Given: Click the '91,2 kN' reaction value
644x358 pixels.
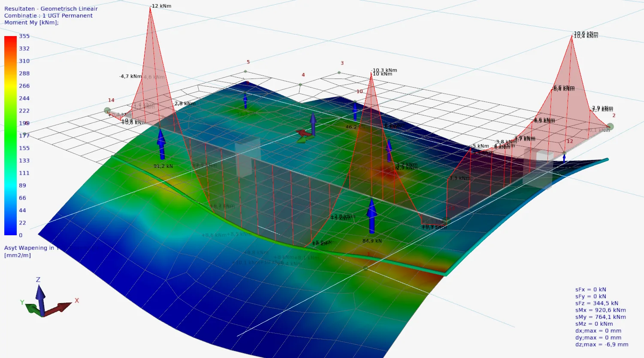Looking at the screenshot, I should click(x=163, y=166).
